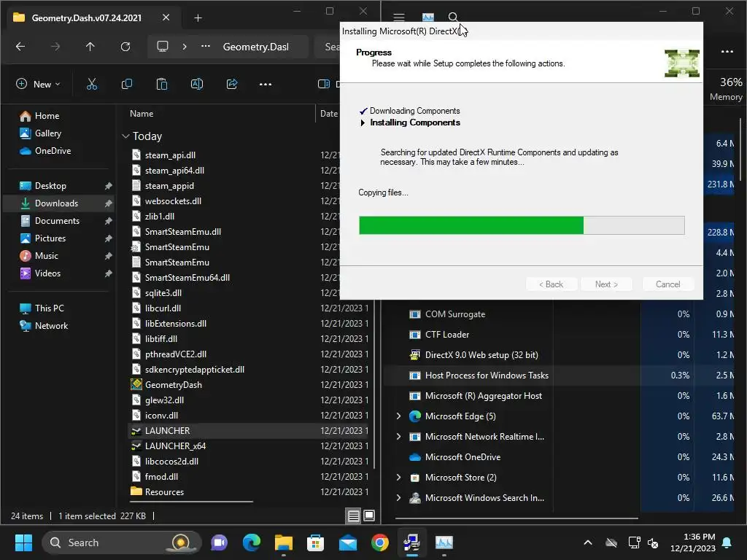Open the New dropdown in Explorer

click(x=38, y=85)
